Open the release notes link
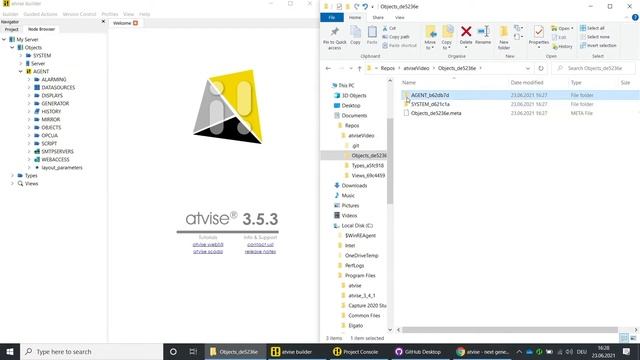 click(x=260, y=251)
